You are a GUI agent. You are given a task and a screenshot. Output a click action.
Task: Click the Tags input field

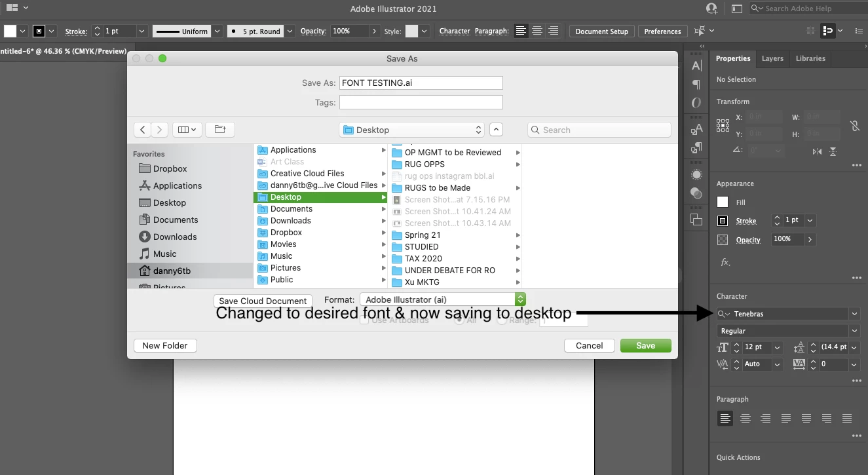(421, 102)
